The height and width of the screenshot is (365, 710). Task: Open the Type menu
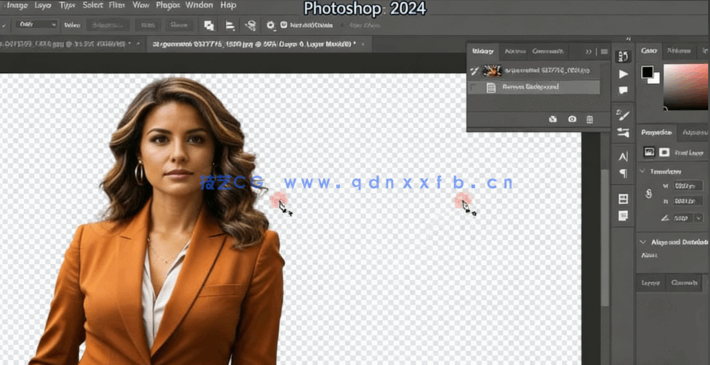67,6
